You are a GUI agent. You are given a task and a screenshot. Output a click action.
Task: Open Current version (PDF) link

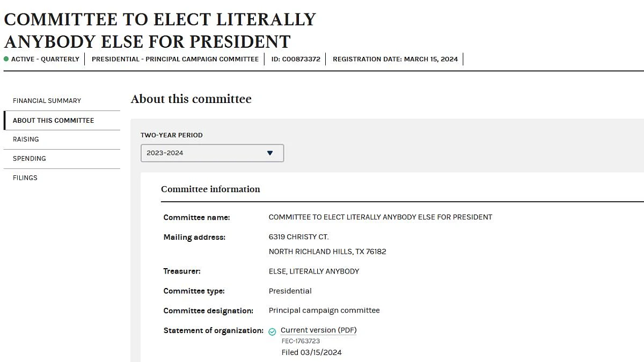(x=319, y=330)
